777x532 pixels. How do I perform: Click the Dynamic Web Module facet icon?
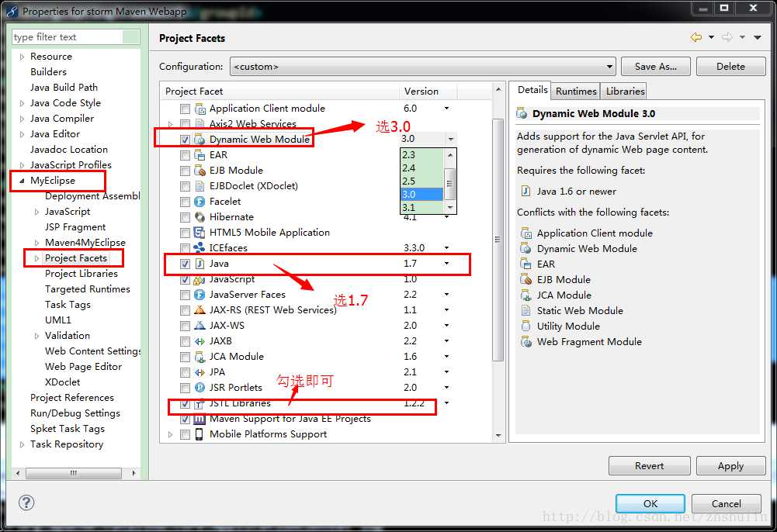[x=199, y=140]
